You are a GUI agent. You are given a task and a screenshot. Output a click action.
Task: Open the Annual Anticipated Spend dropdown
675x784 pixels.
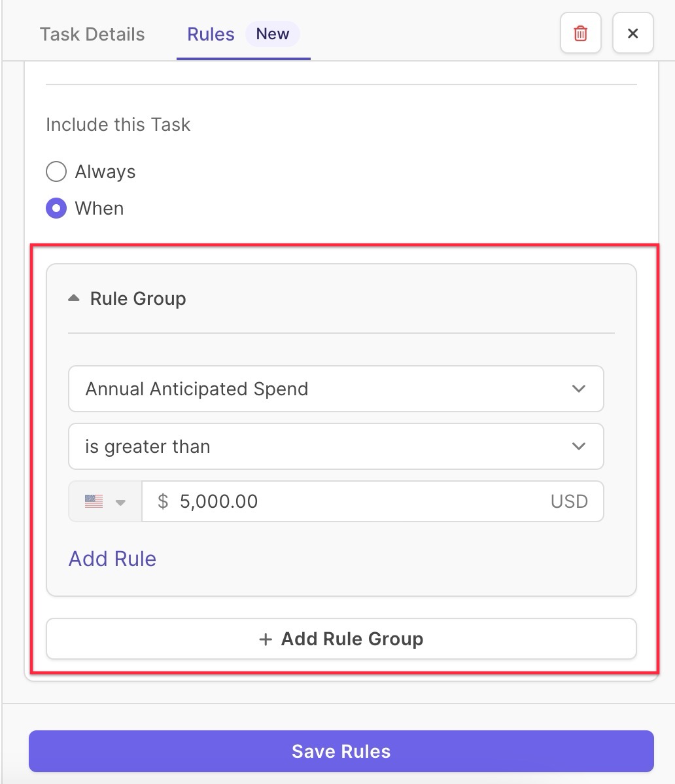[x=336, y=389]
